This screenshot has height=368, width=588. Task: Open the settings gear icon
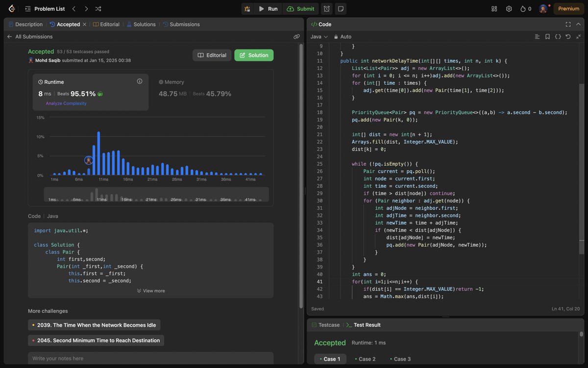[509, 9]
